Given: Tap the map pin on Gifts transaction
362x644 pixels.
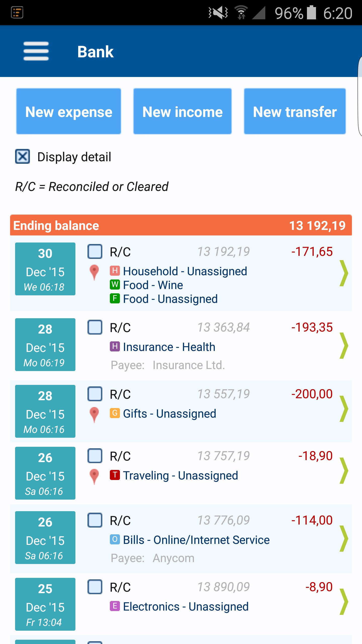Looking at the screenshot, I should click(94, 415).
